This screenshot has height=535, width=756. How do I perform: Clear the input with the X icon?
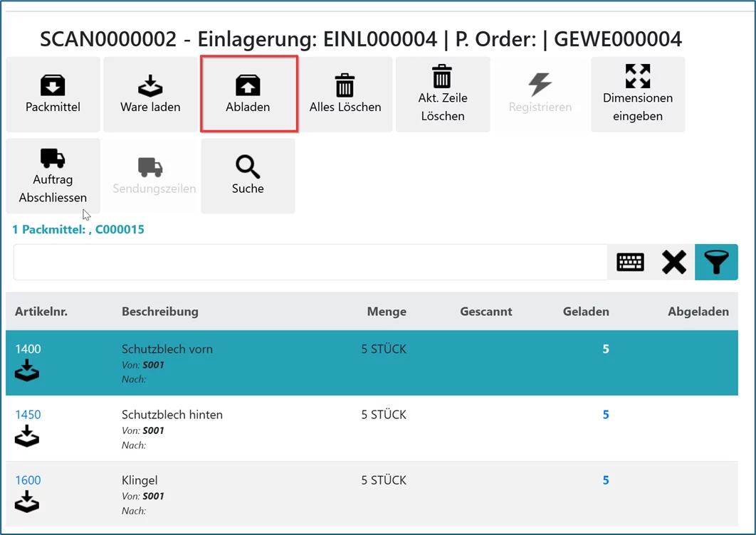click(x=673, y=263)
